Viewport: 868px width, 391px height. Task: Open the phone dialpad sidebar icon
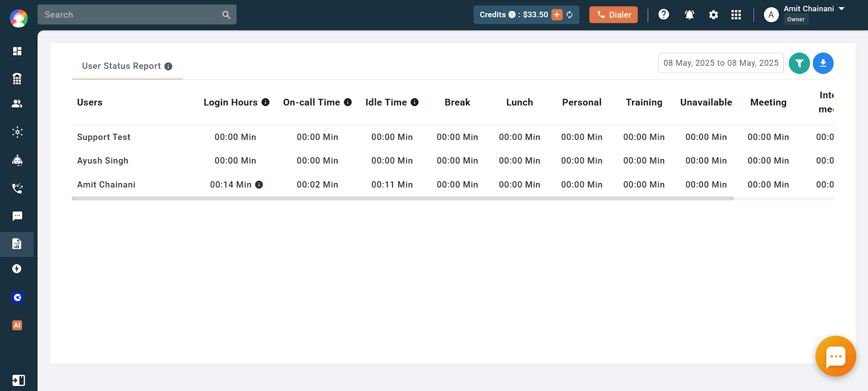(x=17, y=79)
